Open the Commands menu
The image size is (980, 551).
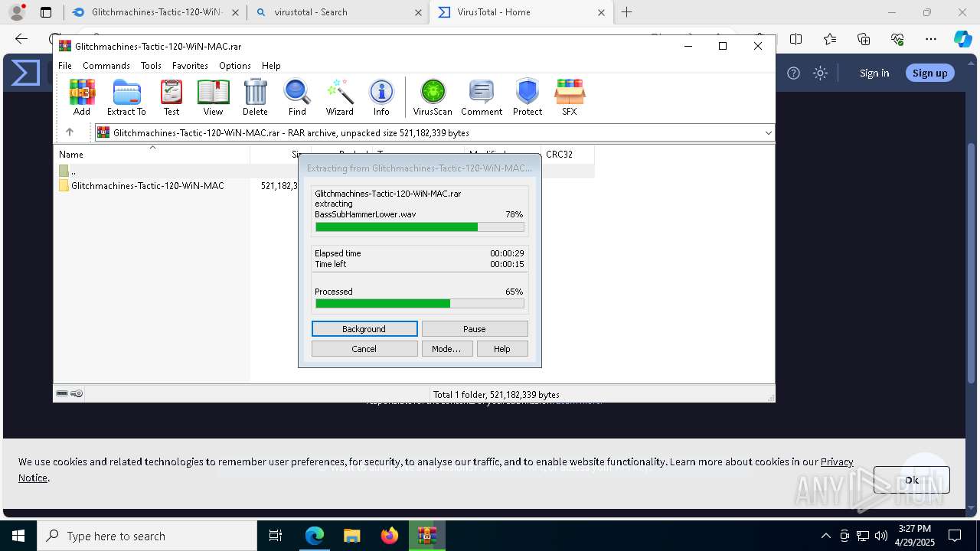coord(106,66)
